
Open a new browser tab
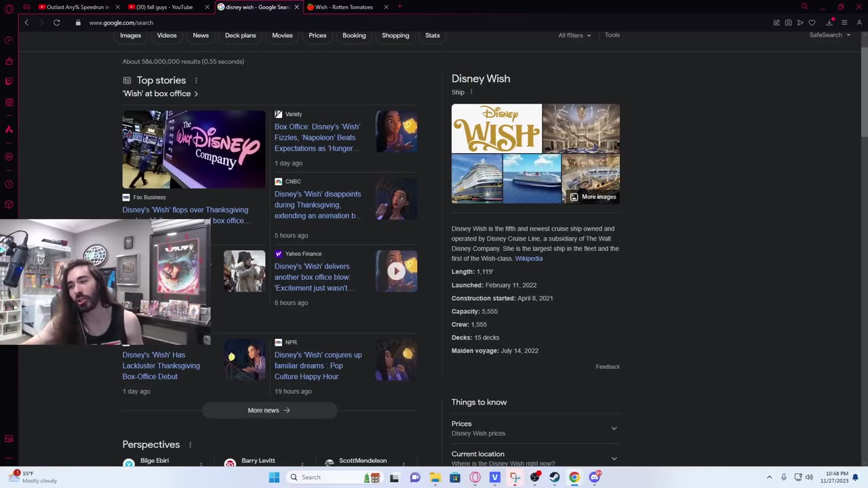[399, 7]
